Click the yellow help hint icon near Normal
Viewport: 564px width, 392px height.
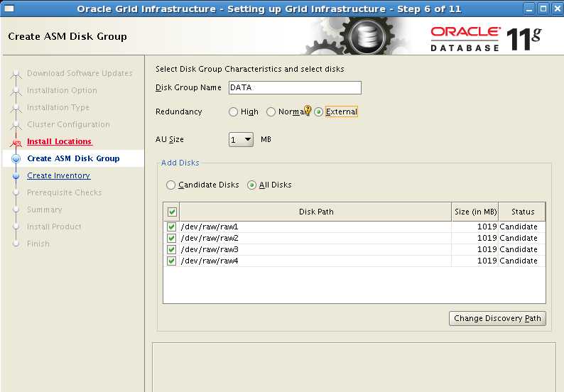point(308,109)
